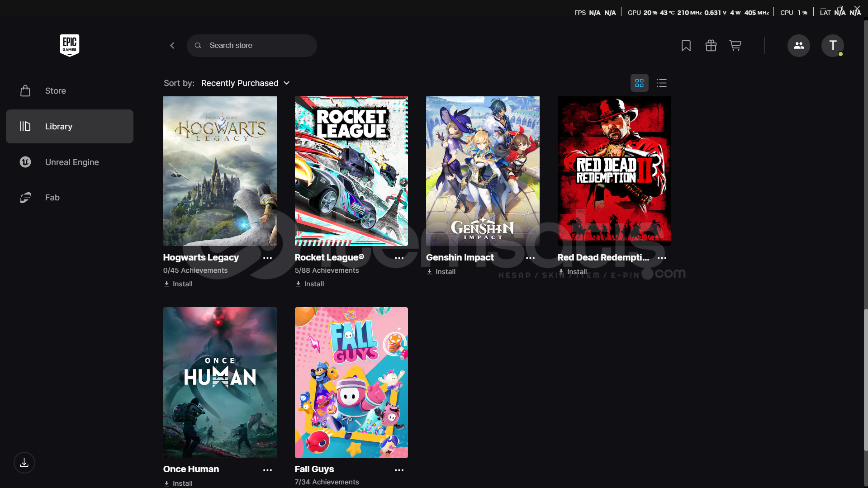Open Once Human more options menu
The width and height of the screenshot is (868, 488).
click(x=268, y=470)
